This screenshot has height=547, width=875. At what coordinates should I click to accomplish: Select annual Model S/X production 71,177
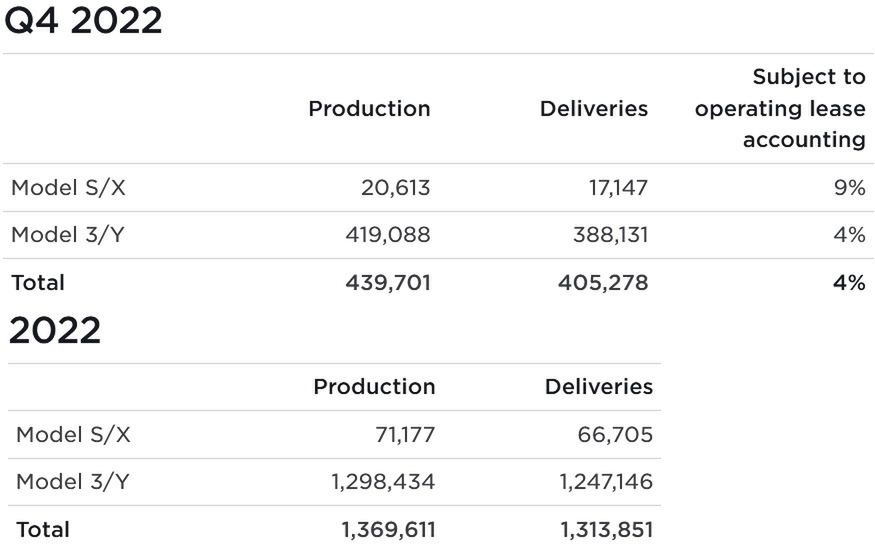click(402, 435)
